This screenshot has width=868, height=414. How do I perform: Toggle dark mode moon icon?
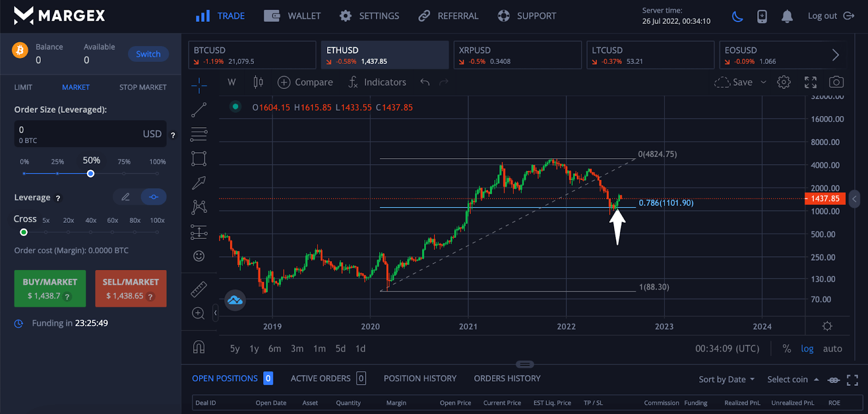pyautogui.click(x=737, y=16)
